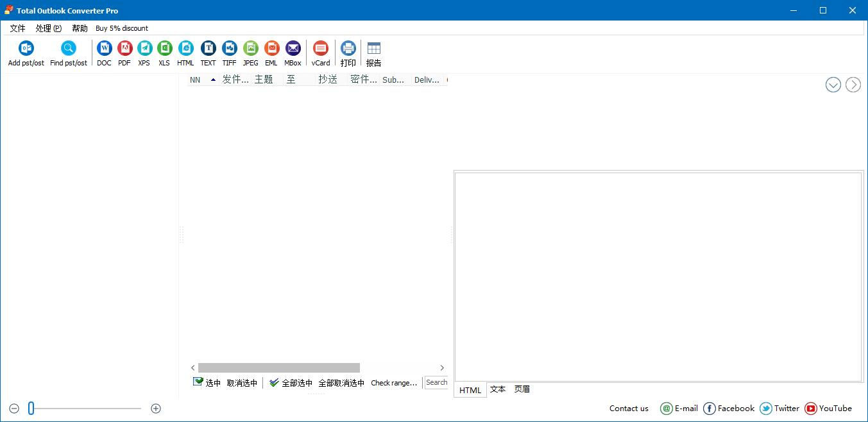Convert to PDF format
868x422 pixels.
coord(124,53)
